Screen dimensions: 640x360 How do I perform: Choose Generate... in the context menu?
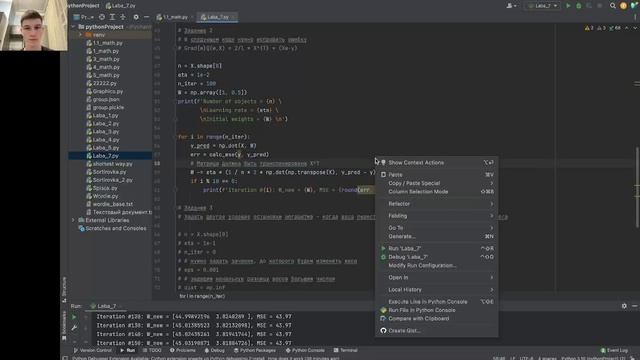pyautogui.click(x=436, y=236)
